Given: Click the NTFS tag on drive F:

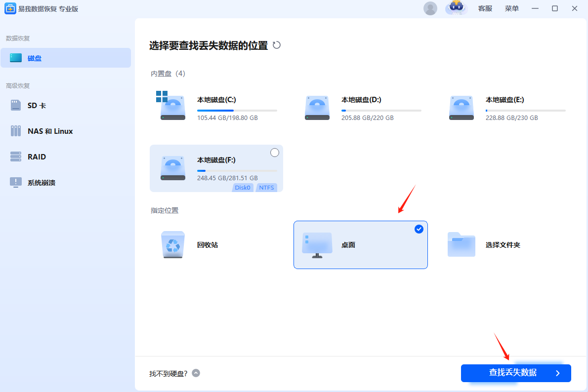Looking at the screenshot, I should point(267,188).
